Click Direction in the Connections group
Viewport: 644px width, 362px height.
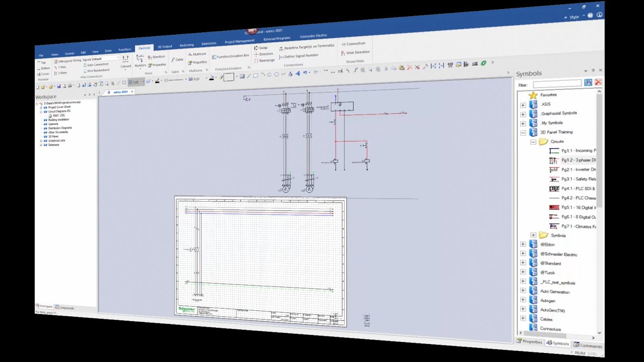(x=264, y=54)
